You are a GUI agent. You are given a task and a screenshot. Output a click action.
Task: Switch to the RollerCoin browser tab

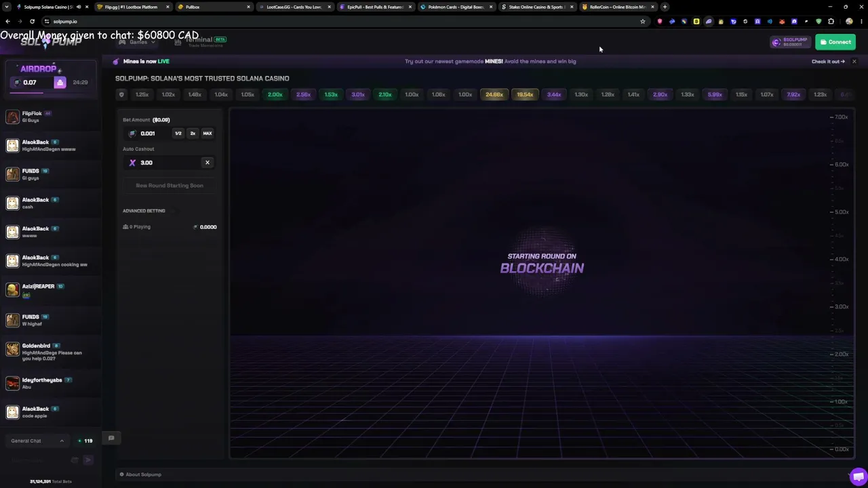[x=617, y=7]
